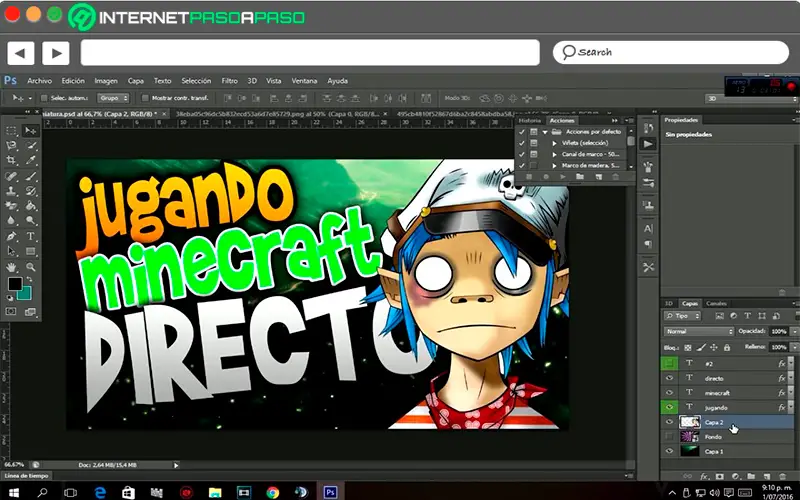Open the Grupo auto-select dropdown
Image resolution: width=800 pixels, height=500 pixels.
click(x=113, y=98)
